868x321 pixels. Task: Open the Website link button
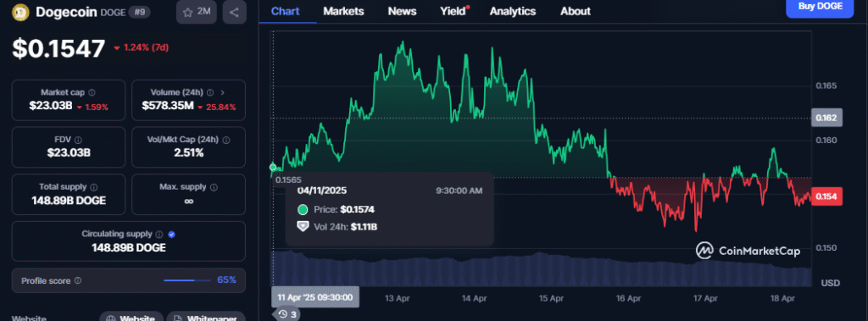(x=131, y=317)
